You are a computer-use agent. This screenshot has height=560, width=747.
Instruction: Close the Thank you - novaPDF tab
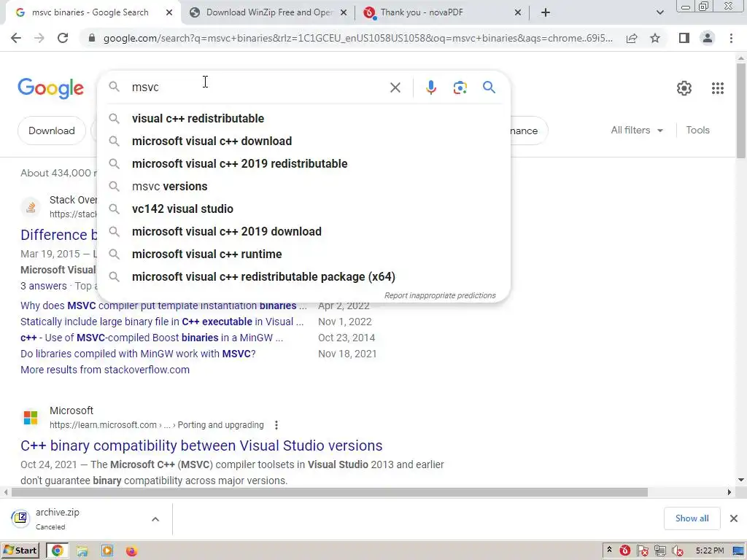coord(518,12)
